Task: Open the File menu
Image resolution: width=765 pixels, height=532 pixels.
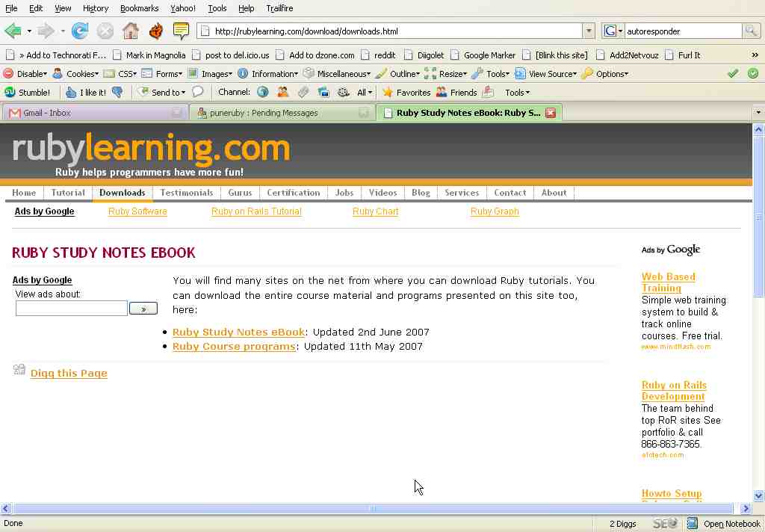Action: click(11, 8)
